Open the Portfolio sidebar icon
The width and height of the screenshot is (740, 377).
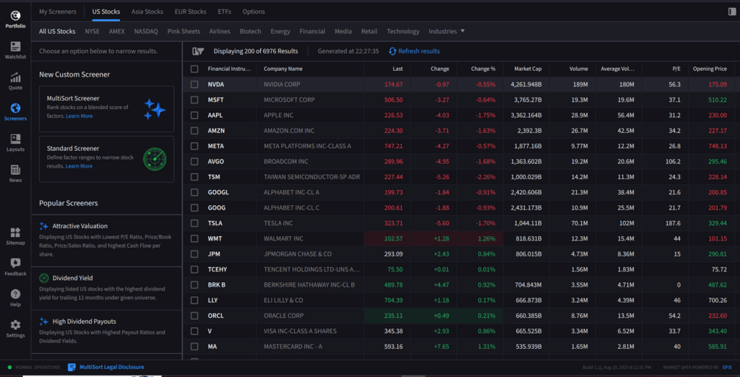pos(15,15)
